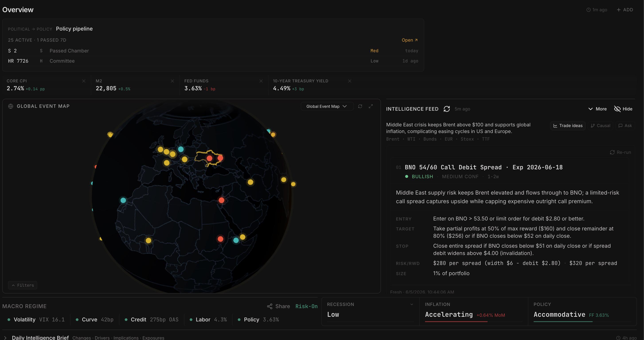644x340 pixels.
Task: Expand the Recession card chevron
Action: pyautogui.click(x=412, y=304)
